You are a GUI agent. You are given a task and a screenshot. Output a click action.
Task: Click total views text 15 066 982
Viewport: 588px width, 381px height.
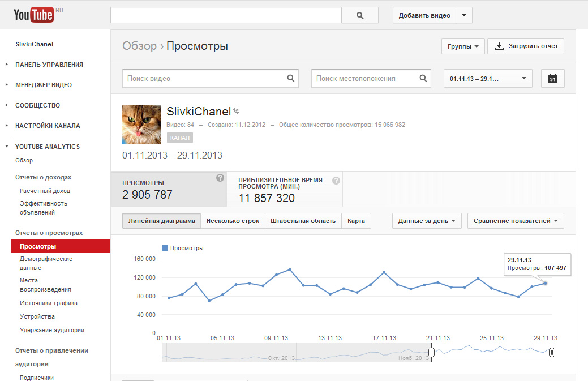click(389, 125)
